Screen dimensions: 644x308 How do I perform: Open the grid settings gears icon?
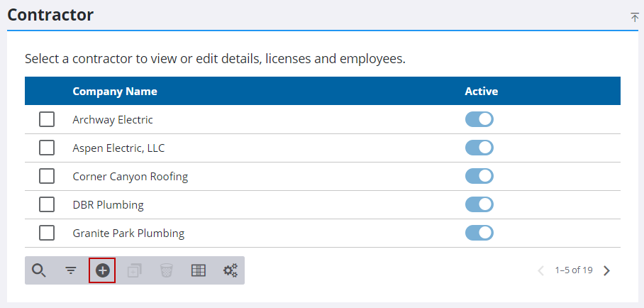pos(231,270)
